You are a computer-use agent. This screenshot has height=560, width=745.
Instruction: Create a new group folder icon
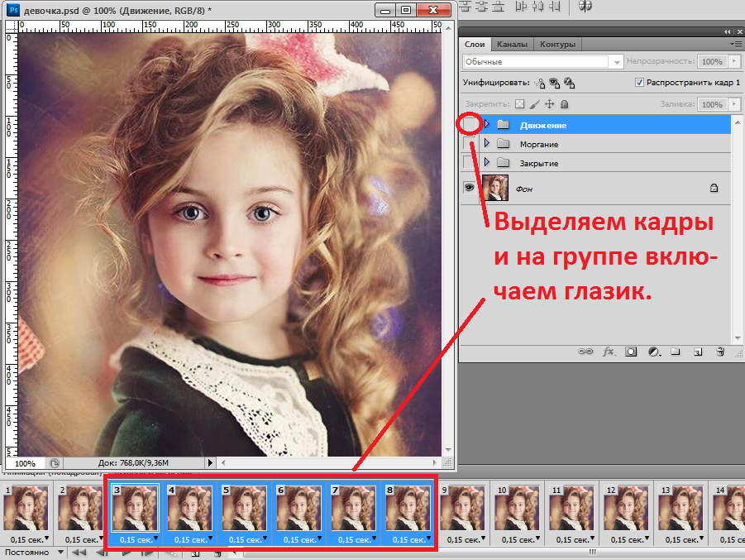pyautogui.click(x=676, y=352)
